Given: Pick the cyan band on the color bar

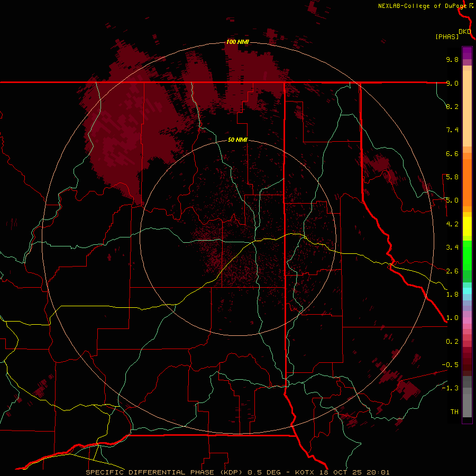Looking at the screenshot, I should pyautogui.click(x=467, y=291).
